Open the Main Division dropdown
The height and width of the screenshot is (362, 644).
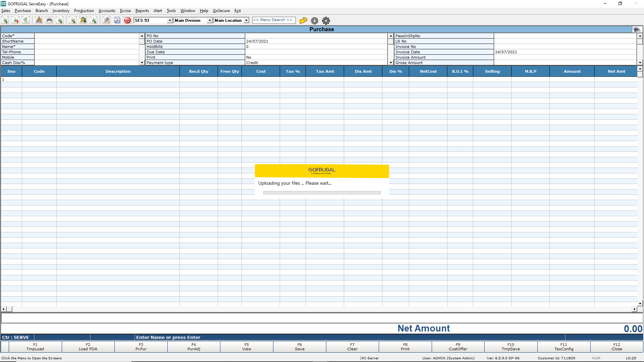tap(210, 20)
